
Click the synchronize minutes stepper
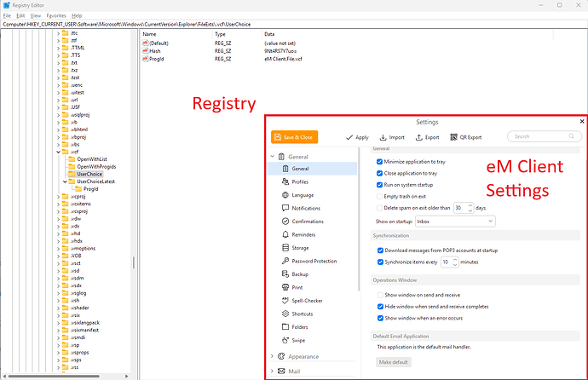click(x=455, y=262)
